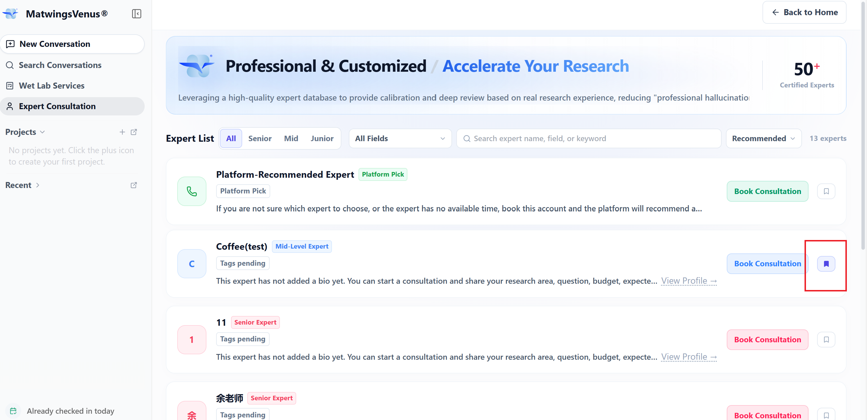
Task: Book Consultation with expert 11
Action: pyautogui.click(x=767, y=339)
